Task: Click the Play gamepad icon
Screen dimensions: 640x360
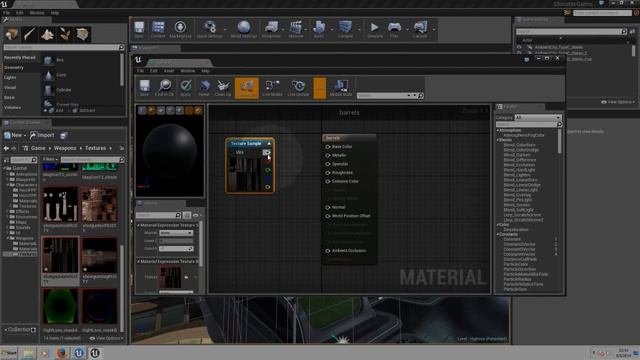Action: [394, 29]
